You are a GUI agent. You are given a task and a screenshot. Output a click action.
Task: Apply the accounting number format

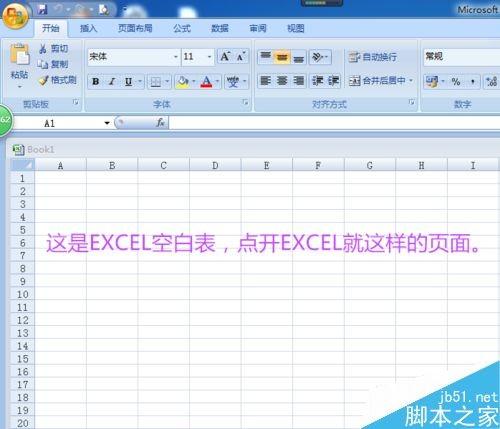tap(432, 81)
